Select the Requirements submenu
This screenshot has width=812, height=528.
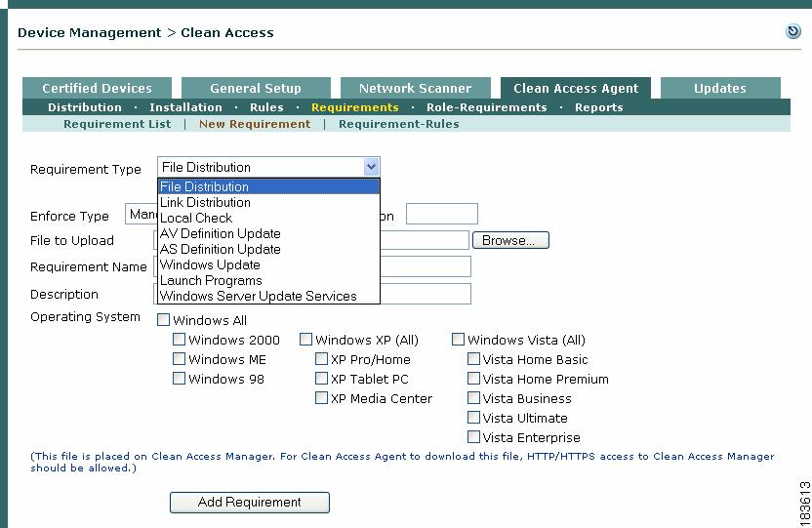click(355, 107)
